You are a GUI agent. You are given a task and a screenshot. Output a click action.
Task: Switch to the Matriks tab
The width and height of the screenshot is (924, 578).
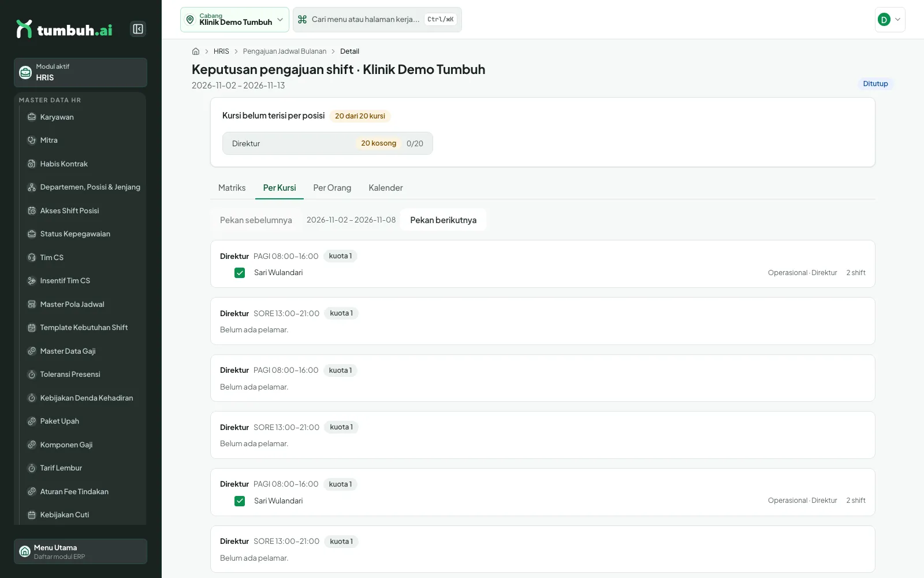(x=232, y=188)
